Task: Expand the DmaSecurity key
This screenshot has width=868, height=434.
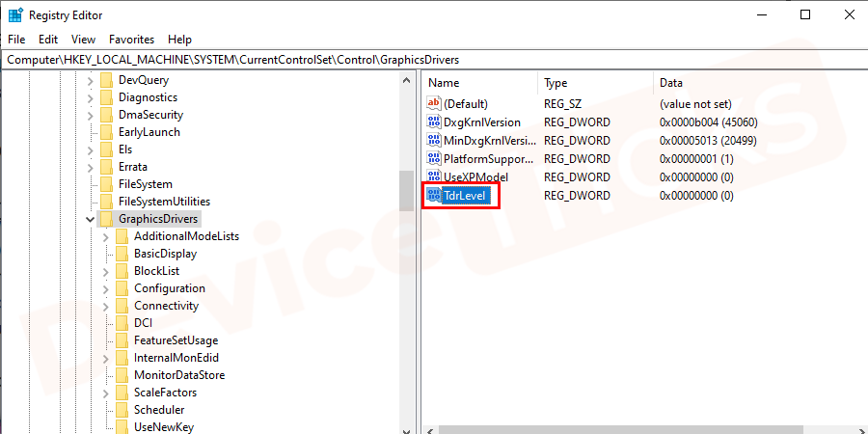Action: click(91, 115)
